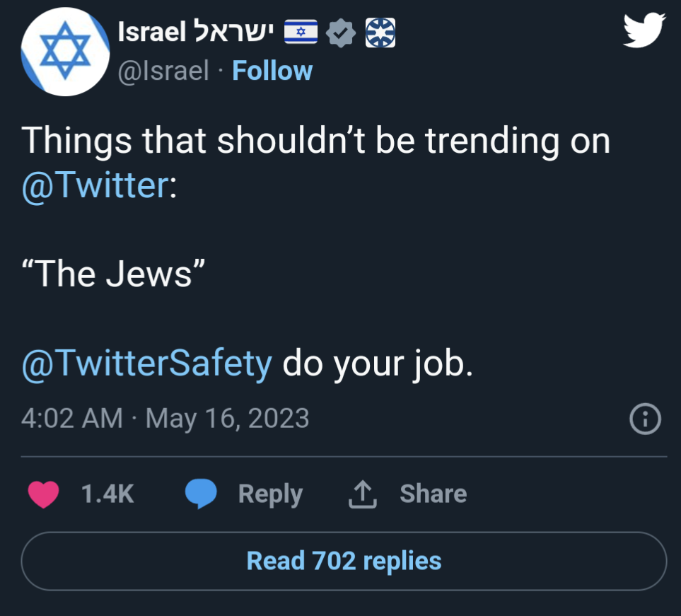This screenshot has height=616, width=681.
Task: Click the Share text label
Action: click(433, 494)
